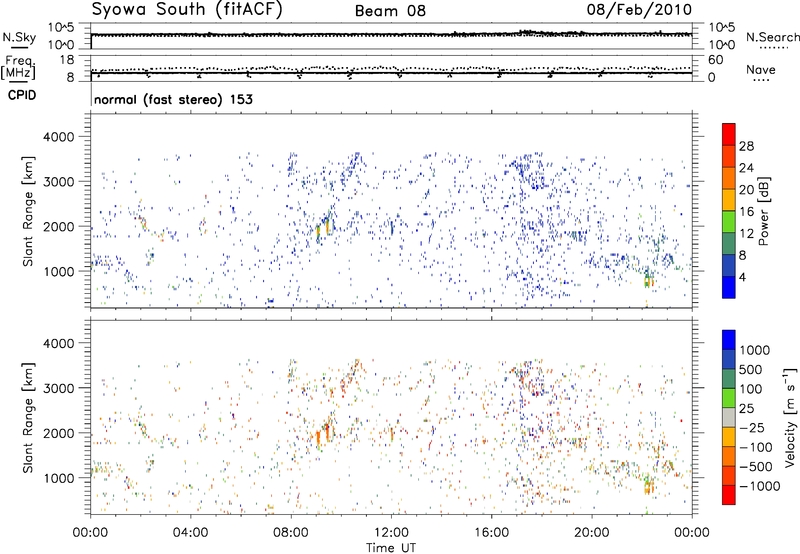Click velocity colorbar value '1000'

[755, 350]
